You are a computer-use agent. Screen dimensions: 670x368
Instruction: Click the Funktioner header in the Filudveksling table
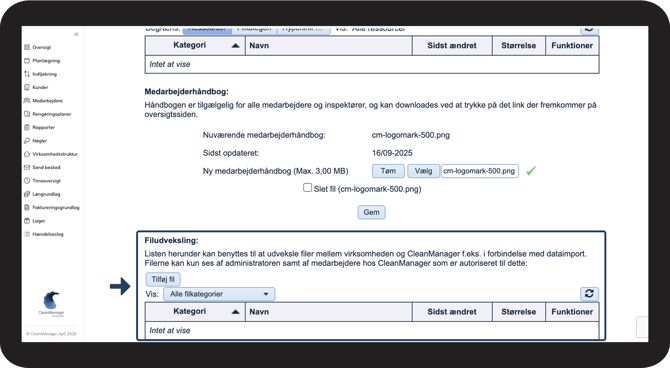[572, 312]
